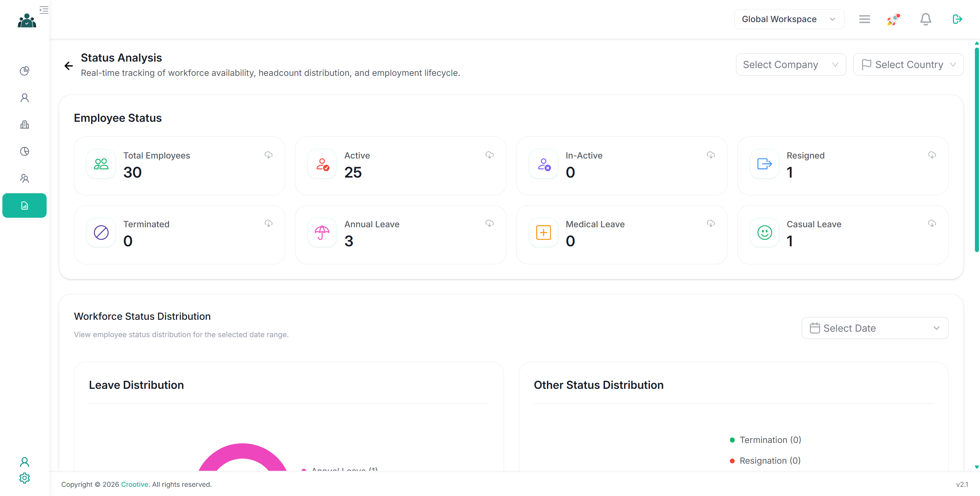The image size is (980, 496).
Task: Download the Resigned employees report
Action: [x=932, y=155]
